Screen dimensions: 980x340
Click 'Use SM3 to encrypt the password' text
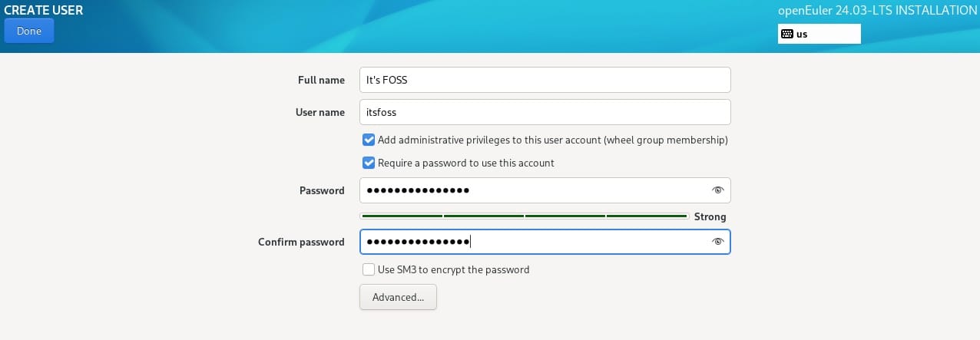click(454, 269)
